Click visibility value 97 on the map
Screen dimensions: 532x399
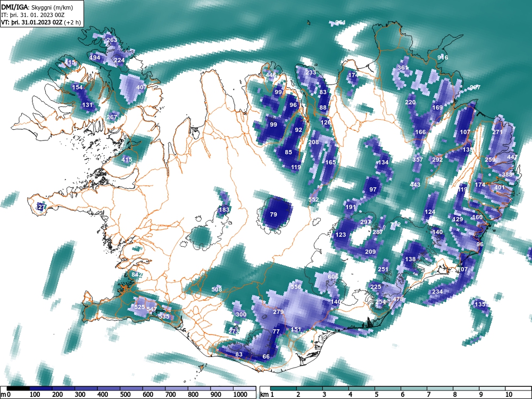(373, 189)
